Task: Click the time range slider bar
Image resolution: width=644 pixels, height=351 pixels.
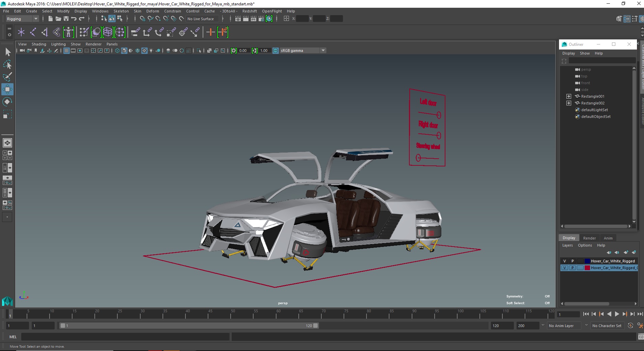Action: click(189, 326)
